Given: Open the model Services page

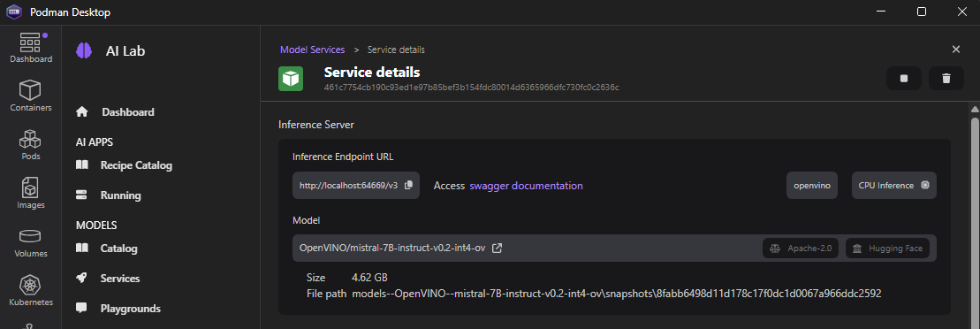Looking at the screenshot, I should pos(120,279).
